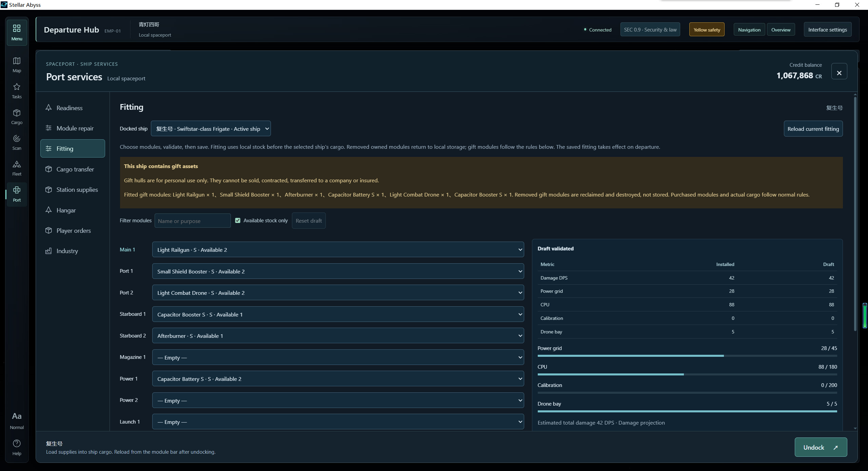Click the Filter modules input field

tap(193, 221)
